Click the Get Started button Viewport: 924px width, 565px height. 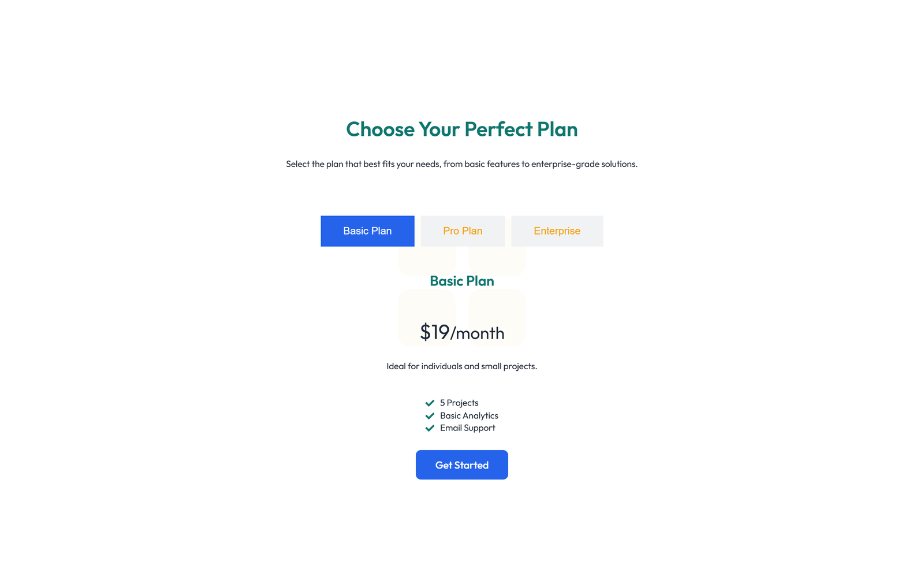tap(461, 464)
